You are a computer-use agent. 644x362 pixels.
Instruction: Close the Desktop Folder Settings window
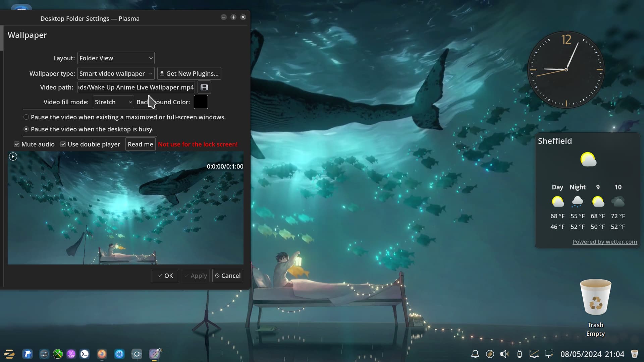tap(243, 17)
